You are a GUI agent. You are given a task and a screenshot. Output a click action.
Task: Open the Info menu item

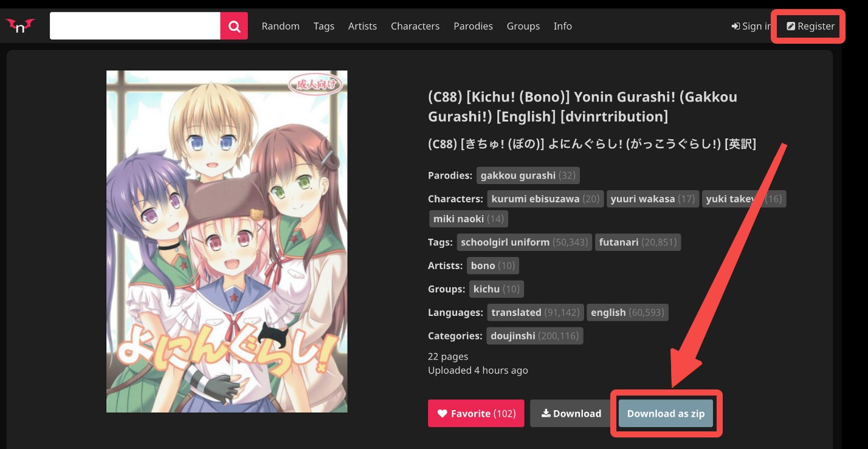pos(563,26)
